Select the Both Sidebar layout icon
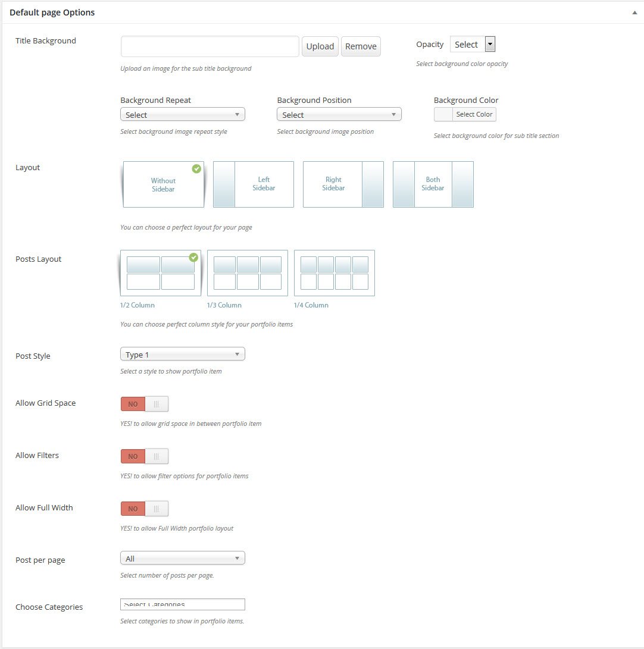Image resolution: width=644 pixels, height=649 pixels. pyautogui.click(x=433, y=184)
